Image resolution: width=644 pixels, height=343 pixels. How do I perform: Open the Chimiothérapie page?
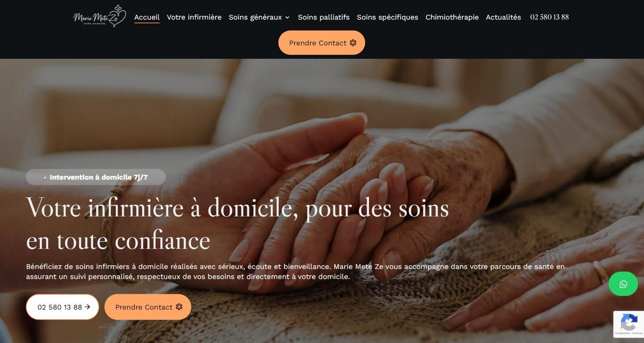pos(452,17)
